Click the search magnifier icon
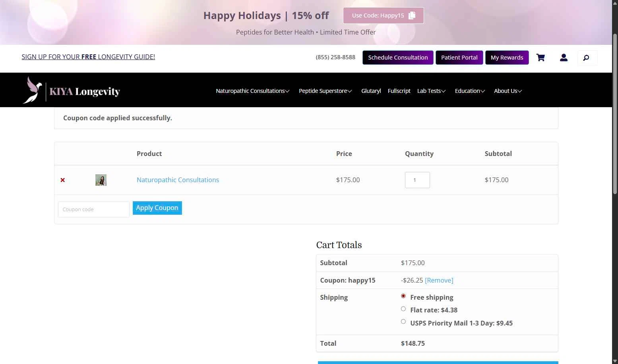The height and width of the screenshot is (364, 618). (586, 58)
